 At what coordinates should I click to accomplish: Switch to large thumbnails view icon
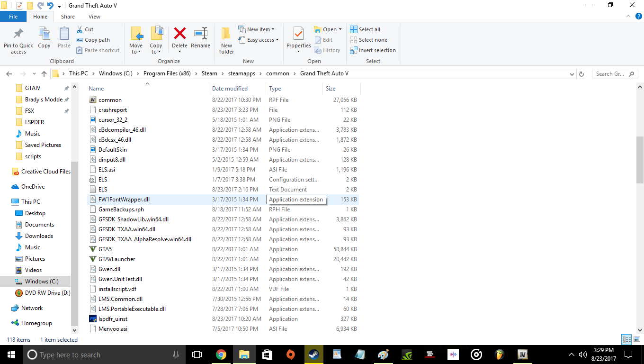point(636,339)
